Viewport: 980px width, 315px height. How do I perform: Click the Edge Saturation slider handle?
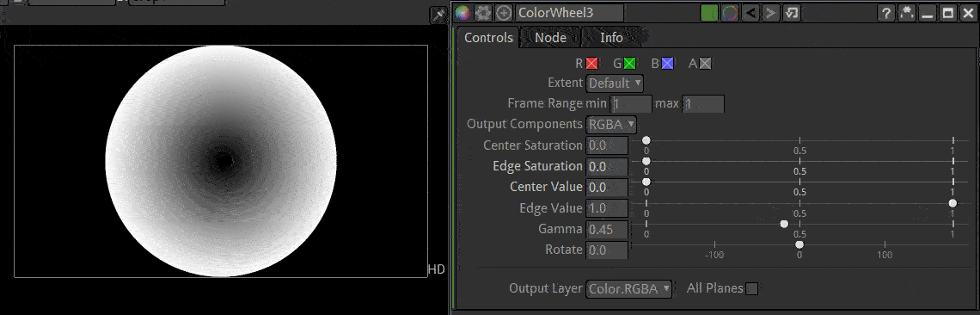click(x=646, y=161)
